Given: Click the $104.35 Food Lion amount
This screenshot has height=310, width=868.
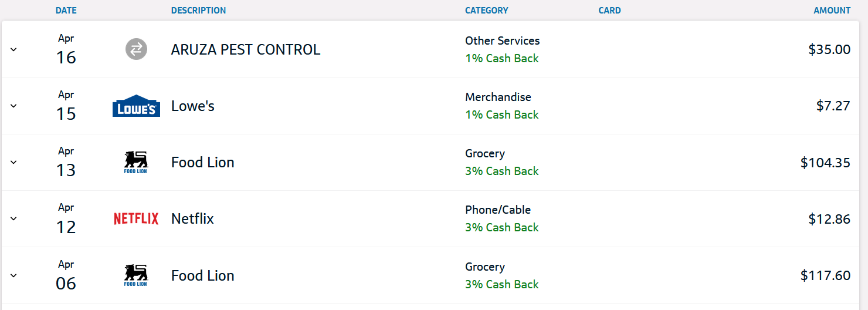Looking at the screenshot, I should (x=825, y=163).
